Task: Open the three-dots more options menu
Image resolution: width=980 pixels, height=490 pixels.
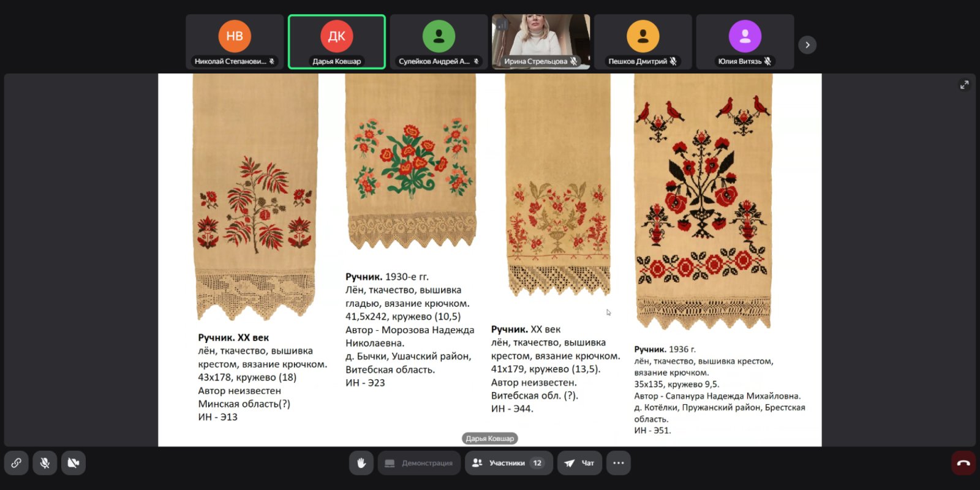Action: [619, 463]
